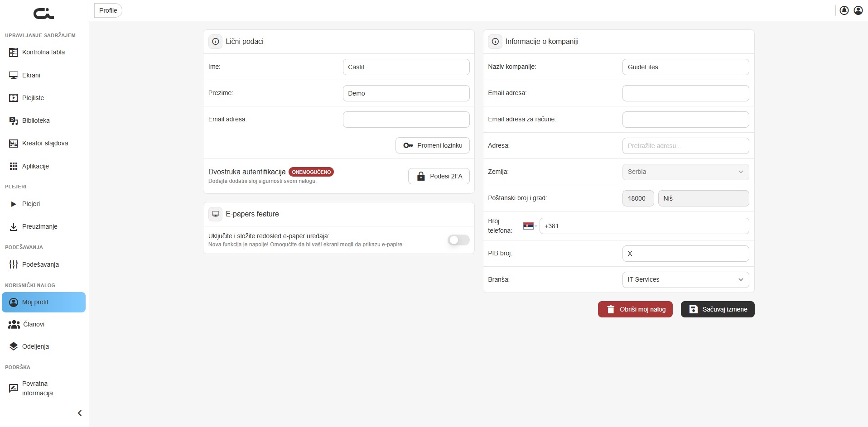The image size is (868, 427).
Task: Click the Castit logo in sidebar
Action: coord(43,14)
